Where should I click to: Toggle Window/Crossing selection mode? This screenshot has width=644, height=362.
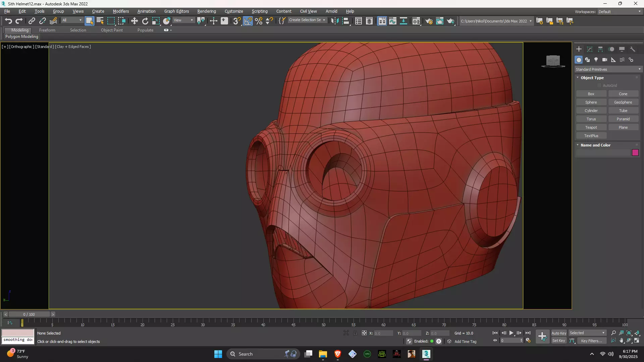tap(121, 21)
